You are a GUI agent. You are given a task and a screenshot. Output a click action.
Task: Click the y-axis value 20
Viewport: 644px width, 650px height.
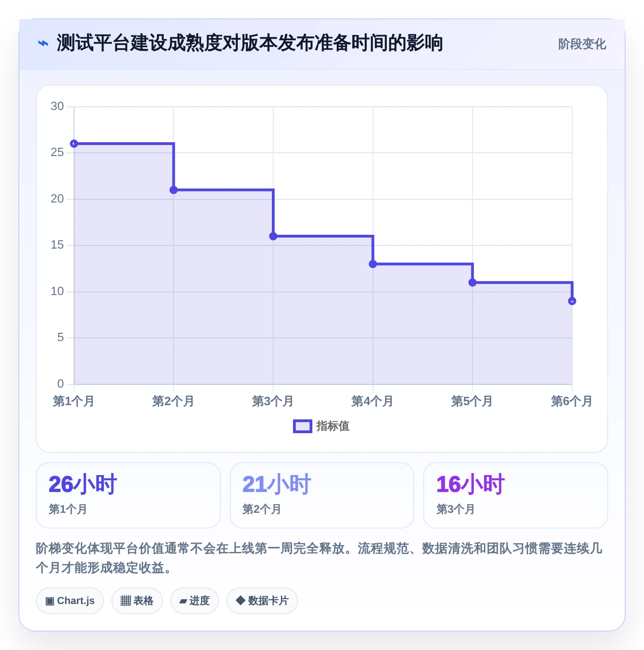(x=57, y=199)
